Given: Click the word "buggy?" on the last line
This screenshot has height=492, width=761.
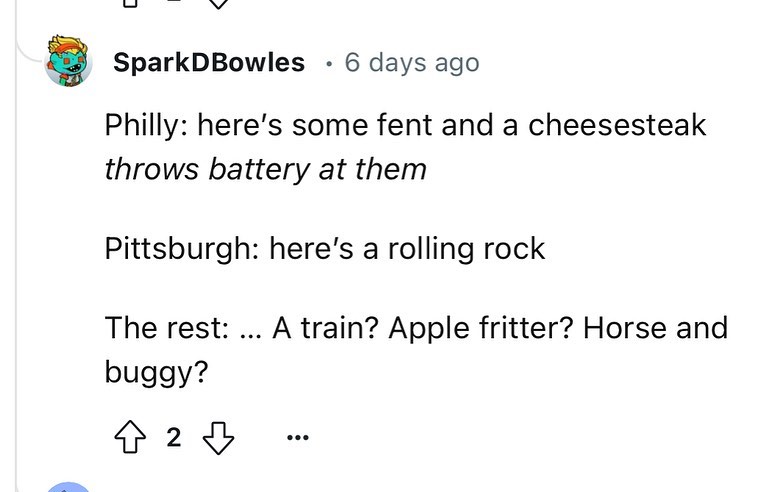Looking at the screenshot, I should coord(156,372).
